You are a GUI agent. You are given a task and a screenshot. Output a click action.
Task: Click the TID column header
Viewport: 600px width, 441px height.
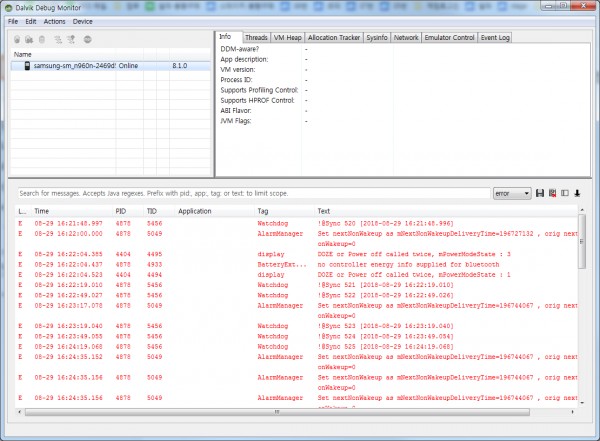tap(152, 211)
